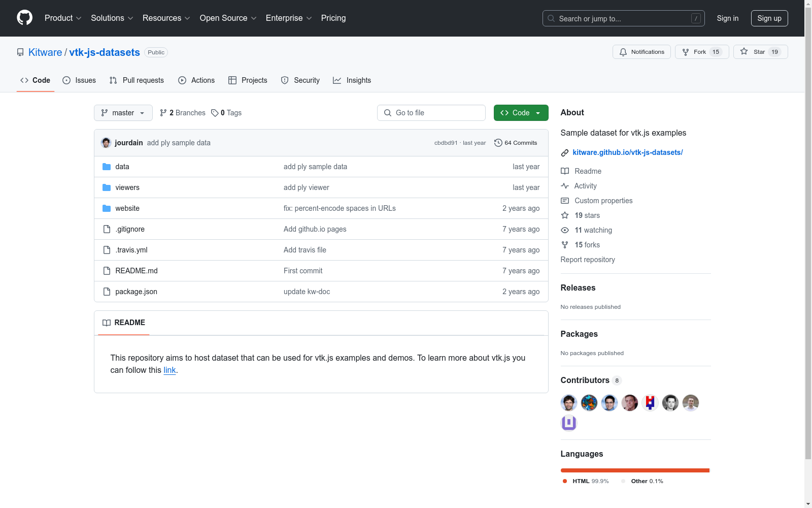Open the Security tab
812x508 pixels.
[x=300, y=80]
